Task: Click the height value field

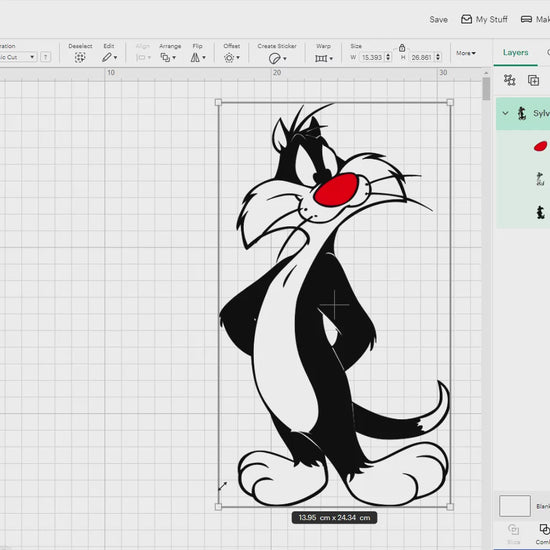Action: coord(421,57)
